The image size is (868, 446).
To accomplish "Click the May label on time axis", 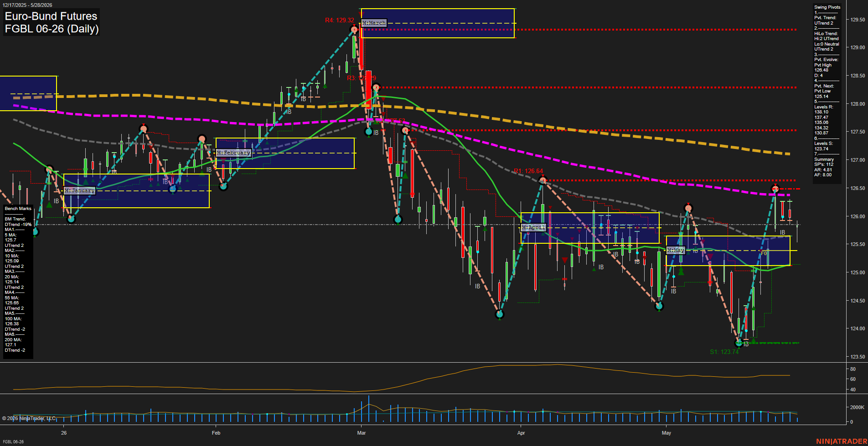I will tap(666, 433).
